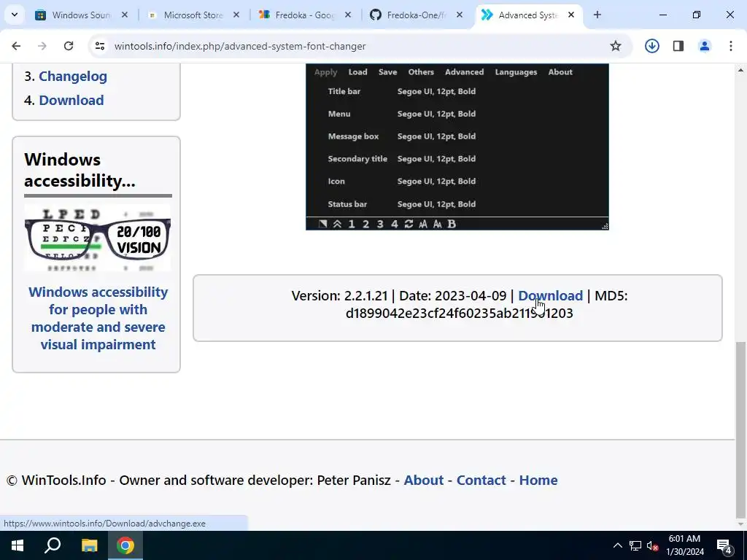Open the Windows Start menu
Screen dimensions: 747x560
tap(18, 545)
